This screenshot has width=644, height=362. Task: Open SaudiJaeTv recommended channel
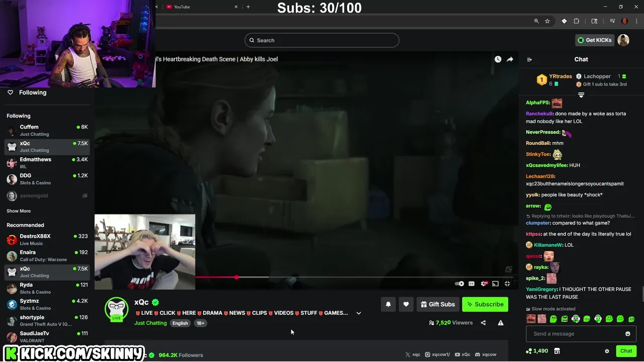[x=47, y=336]
